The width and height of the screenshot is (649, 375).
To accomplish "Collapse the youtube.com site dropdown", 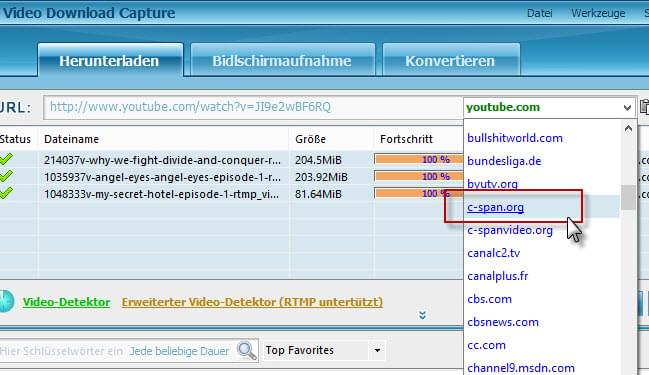I will coord(627,108).
